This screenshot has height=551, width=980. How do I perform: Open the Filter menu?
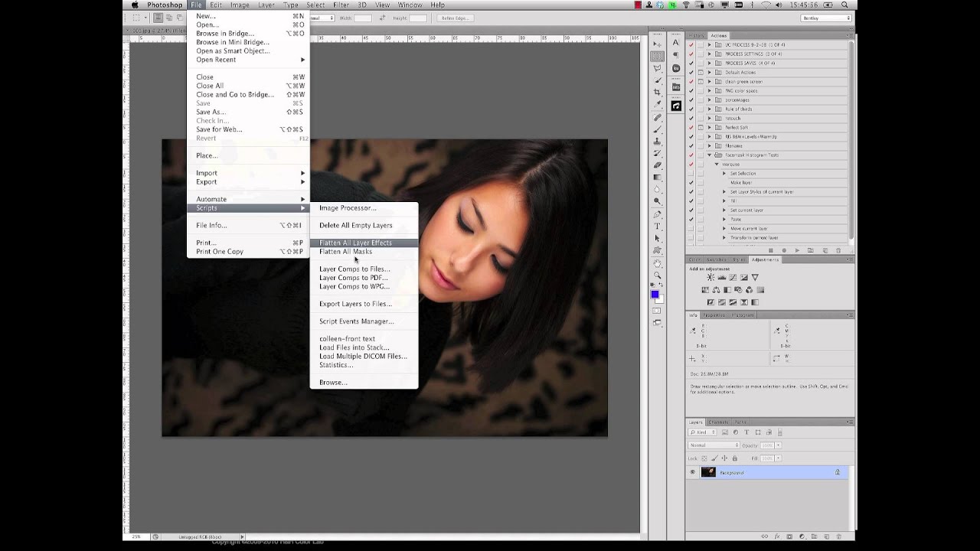341,5
